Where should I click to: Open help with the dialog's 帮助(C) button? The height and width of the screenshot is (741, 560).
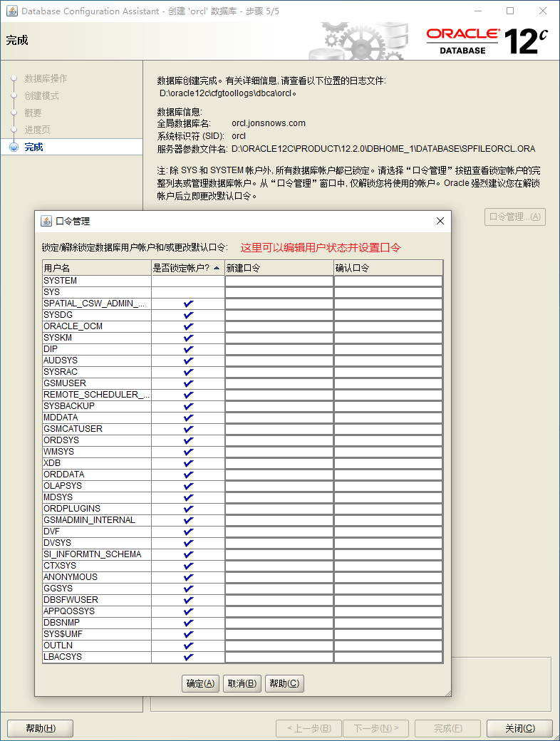[284, 683]
